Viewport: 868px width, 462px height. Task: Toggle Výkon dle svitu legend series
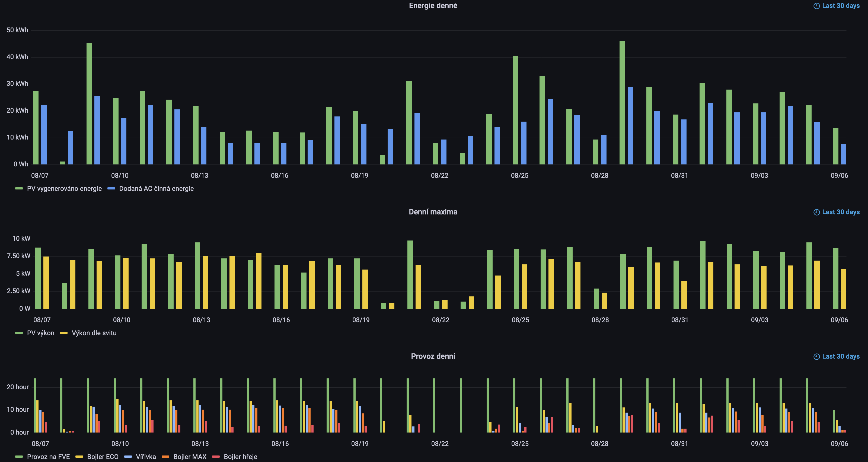pos(94,333)
